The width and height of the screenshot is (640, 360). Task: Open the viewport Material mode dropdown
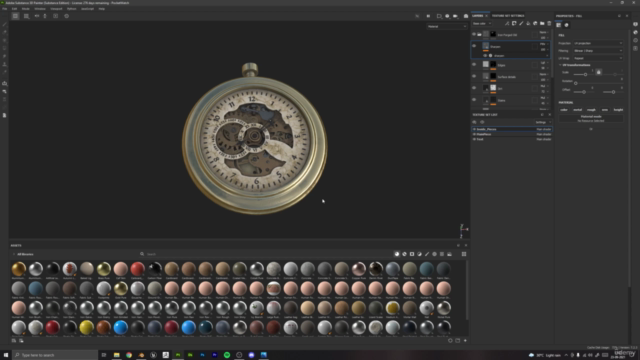pos(447,27)
